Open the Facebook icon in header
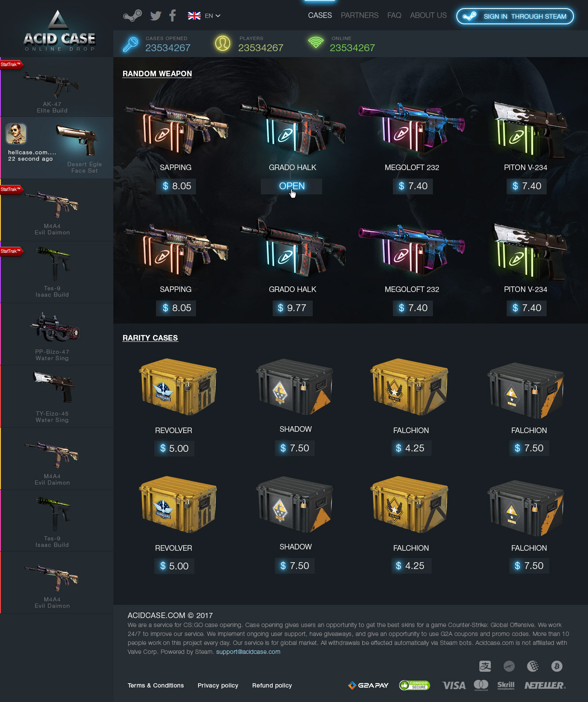This screenshot has height=702, width=588. point(173,16)
